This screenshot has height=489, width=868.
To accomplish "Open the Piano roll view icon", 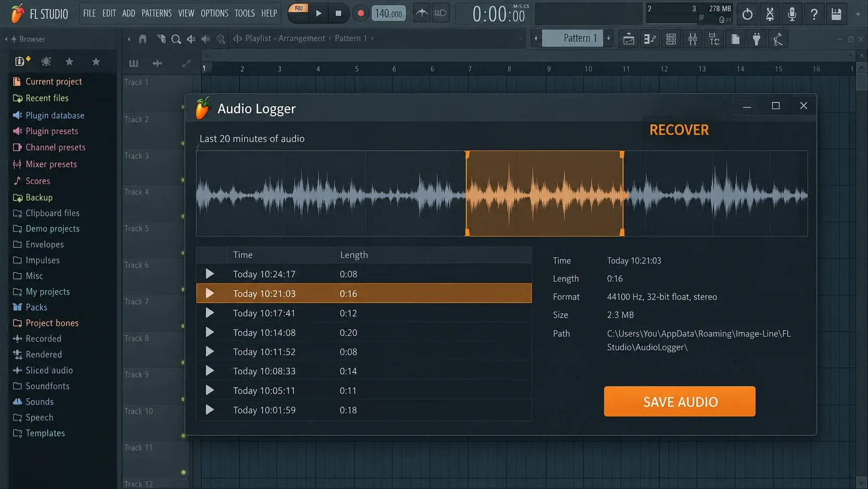I will click(649, 39).
